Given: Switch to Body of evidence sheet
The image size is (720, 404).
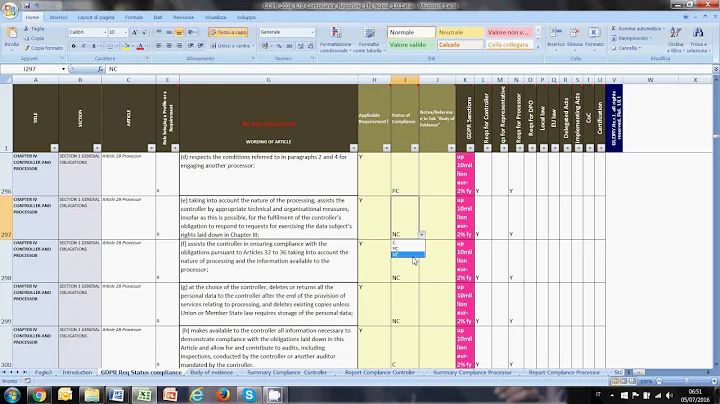Looking at the screenshot, I should pos(211,372).
